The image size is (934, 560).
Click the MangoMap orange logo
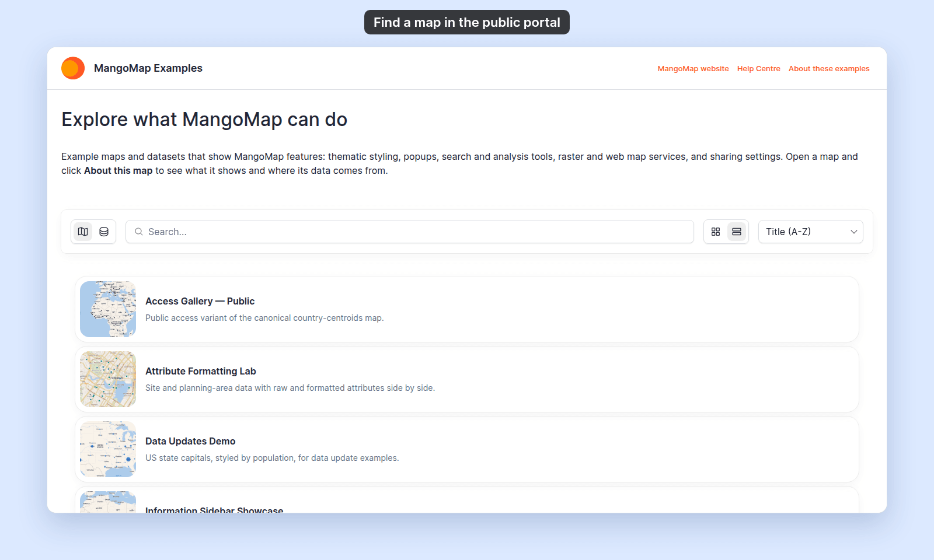[73, 68]
